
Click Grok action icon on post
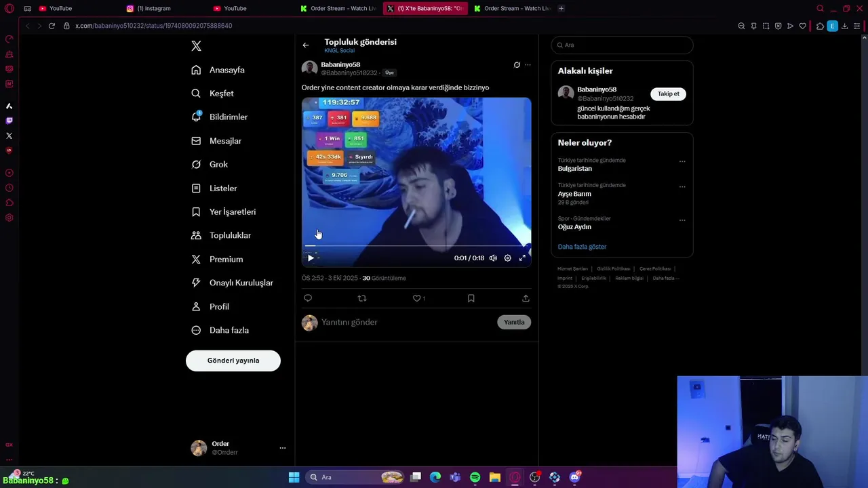[517, 65]
